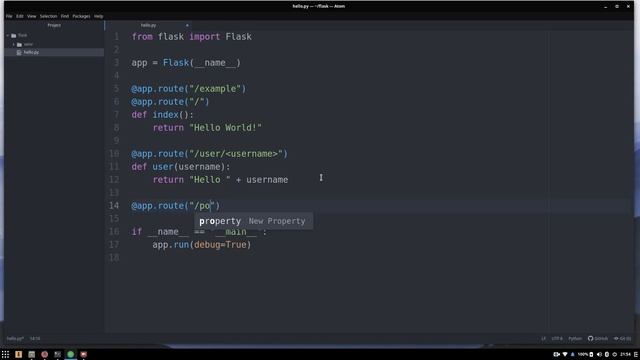
Task: Click the camera recording tray icon
Action: click(556, 354)
